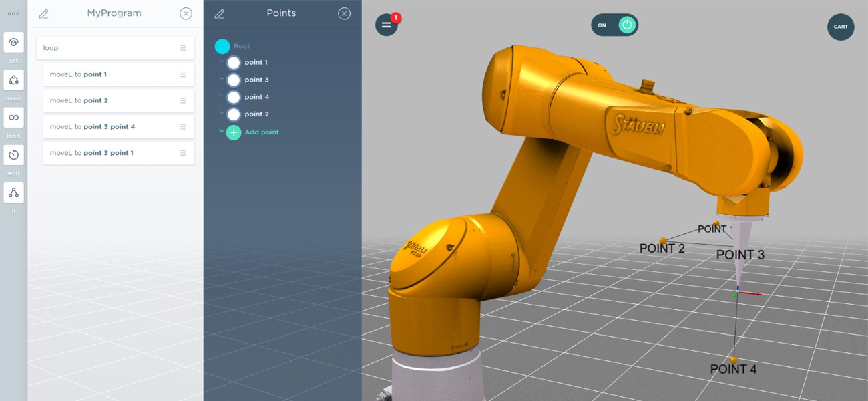Viewport: 868px width, 401px height.
Task: Edit MyProgram name with pencil icon
Action: pos(43,14)
